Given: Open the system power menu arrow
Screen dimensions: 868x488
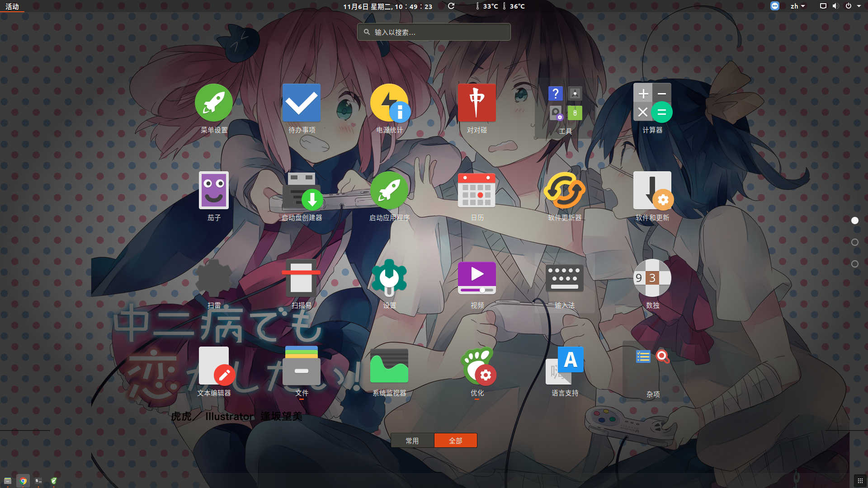Looking at the screenshot, I should 859,6.
